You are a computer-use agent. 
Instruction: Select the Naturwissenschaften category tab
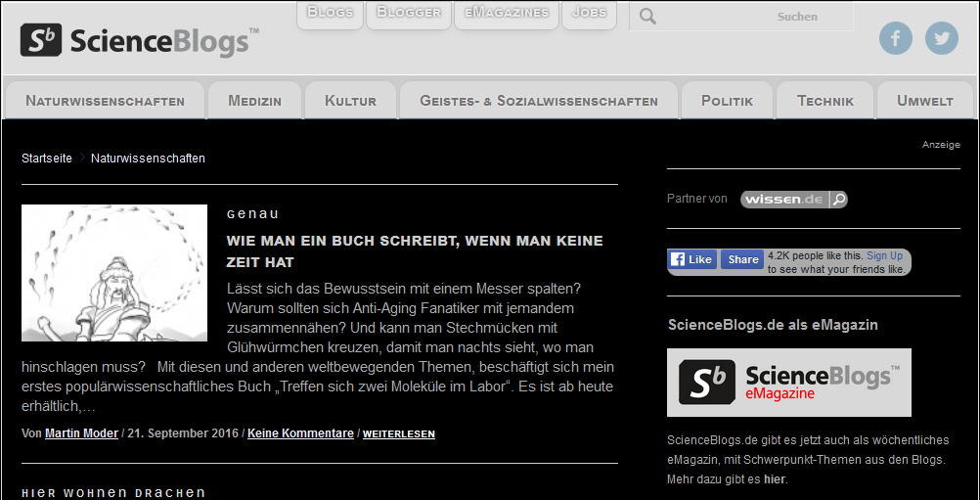coord(105,101)
